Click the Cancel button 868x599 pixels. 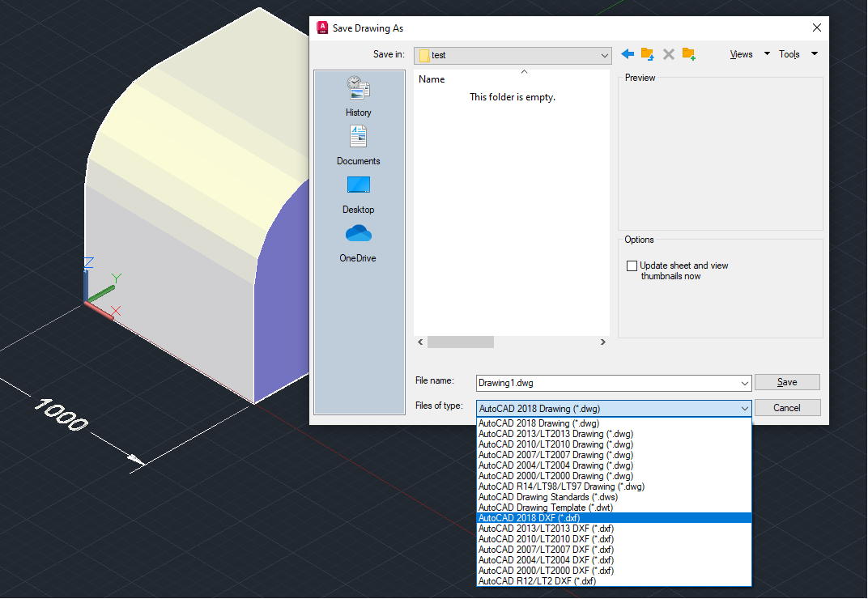(787, 408)
